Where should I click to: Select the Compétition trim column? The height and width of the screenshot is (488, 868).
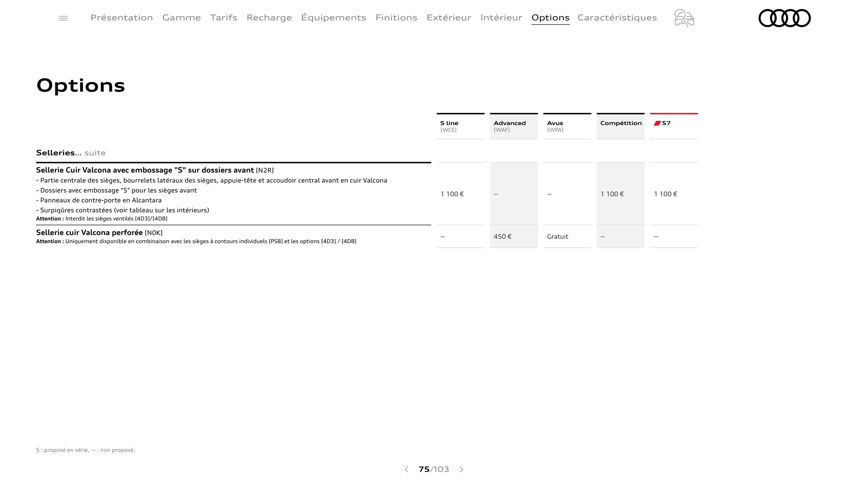[621, 126]
